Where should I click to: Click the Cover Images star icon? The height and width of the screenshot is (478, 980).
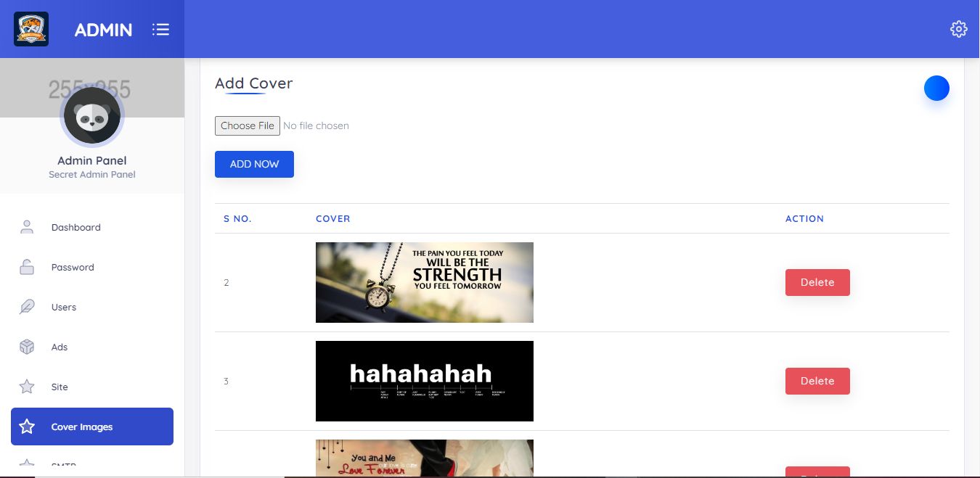27,427
